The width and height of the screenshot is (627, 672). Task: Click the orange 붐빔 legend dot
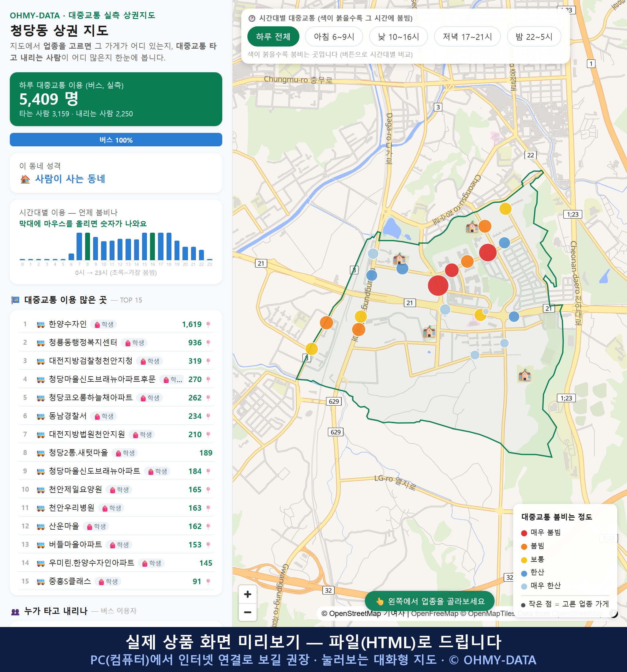[x=524, y=546]
